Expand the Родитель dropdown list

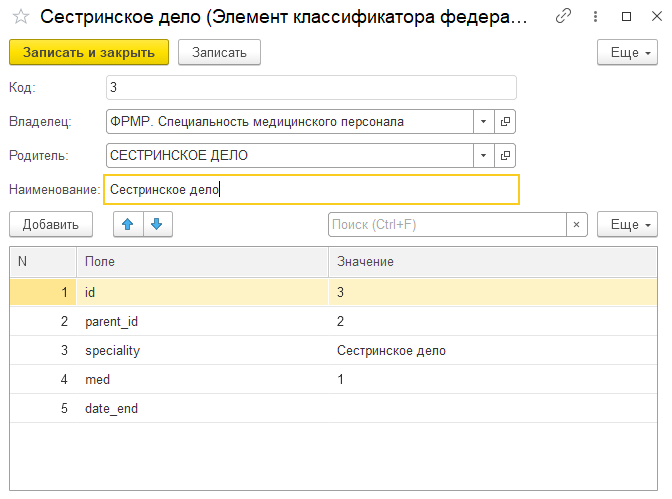point(483,155)
